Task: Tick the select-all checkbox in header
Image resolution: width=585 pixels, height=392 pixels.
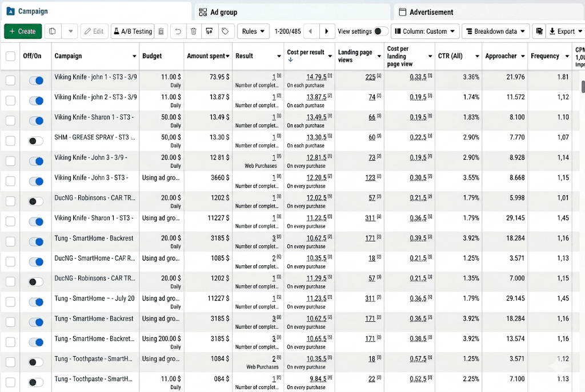Action: (10, 56)
